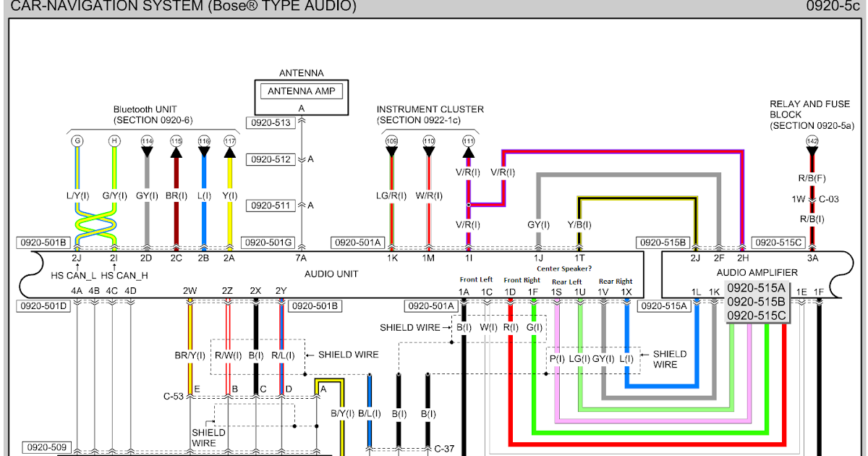The image size is (868, 456).
Task: Click connector circle H of Bluetooth unit
Action: point(114,140)
